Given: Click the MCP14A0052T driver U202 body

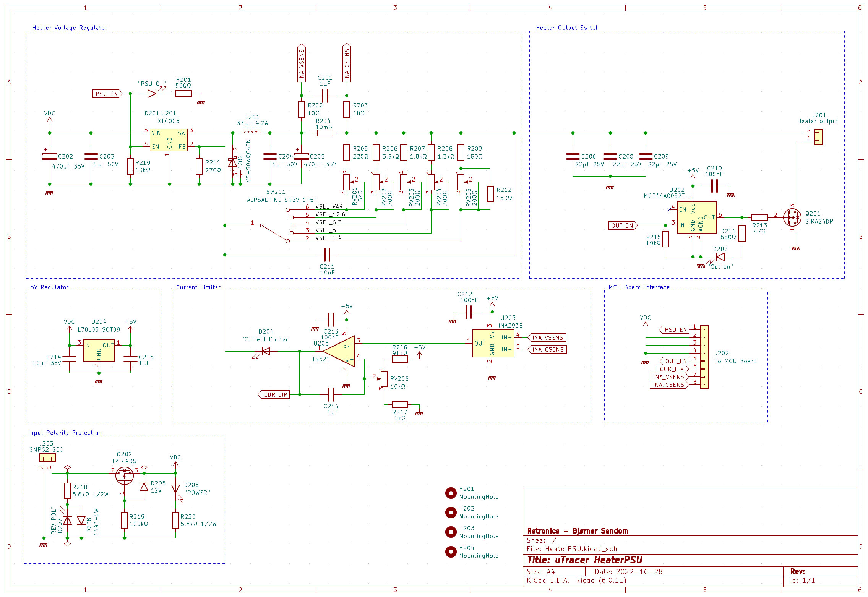Looking at the screenshot, I should click(x=696, y=217).
